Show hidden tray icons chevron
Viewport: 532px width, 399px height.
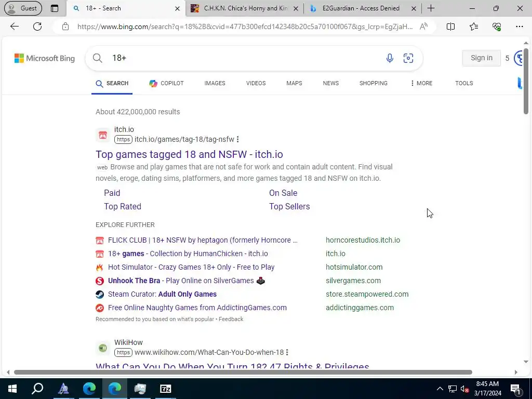(x=440, y=389)
